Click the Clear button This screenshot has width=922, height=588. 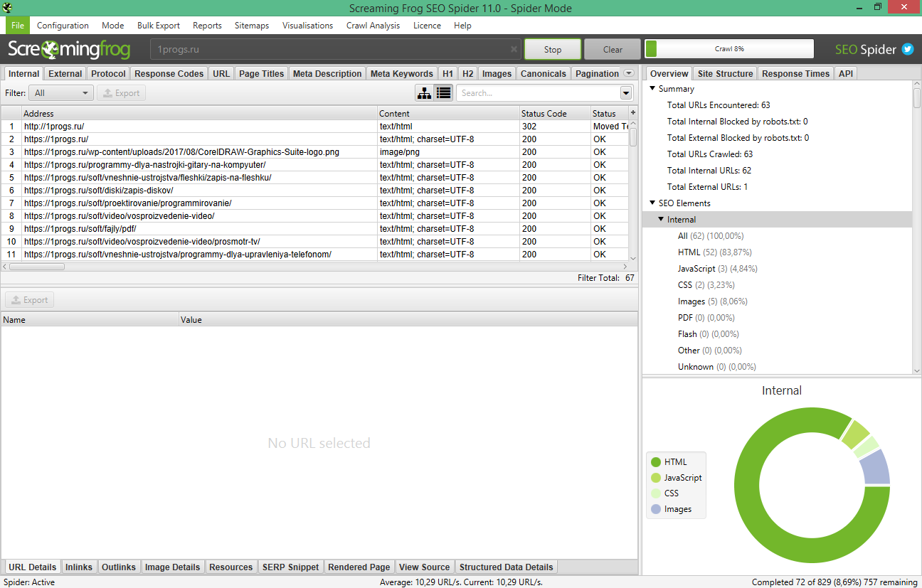click(613, 49)
